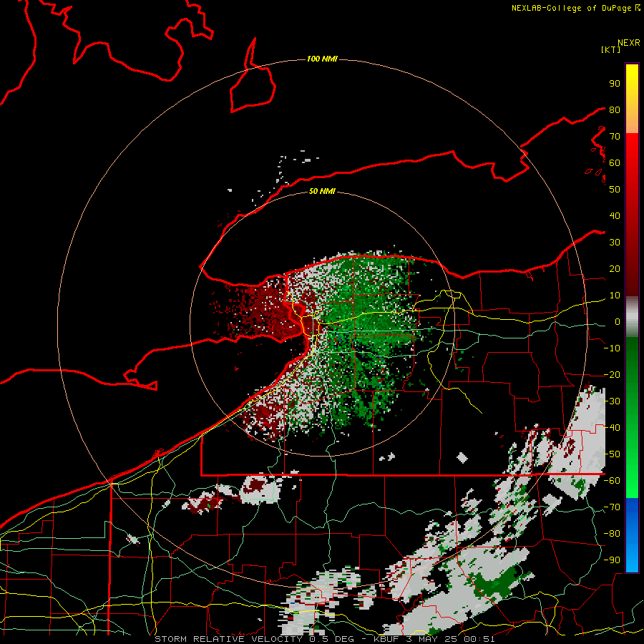Click the 20 value on the velocity scale

(x=615, y=269)
